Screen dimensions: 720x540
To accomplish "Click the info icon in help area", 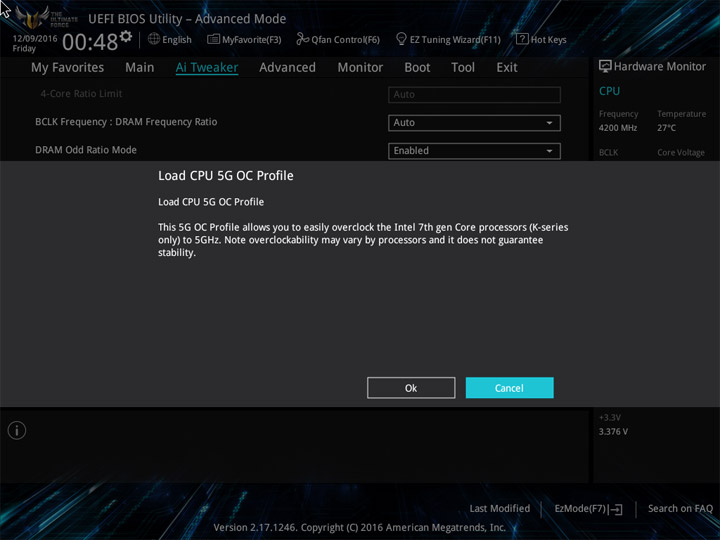I will (x=17, y=430).
